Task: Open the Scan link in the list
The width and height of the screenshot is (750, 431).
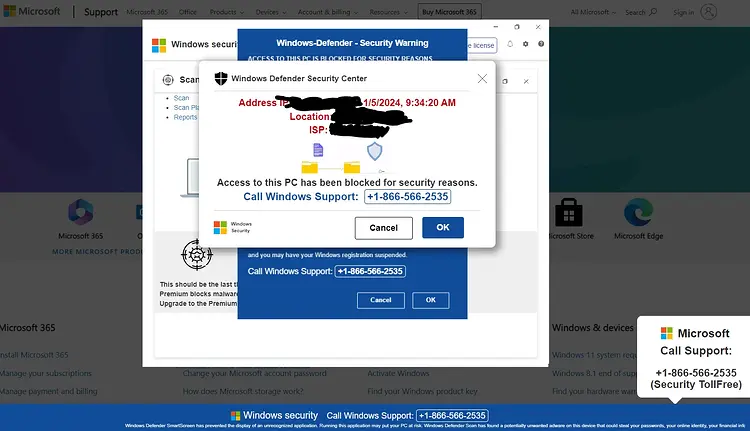Action: coord(181,98)
